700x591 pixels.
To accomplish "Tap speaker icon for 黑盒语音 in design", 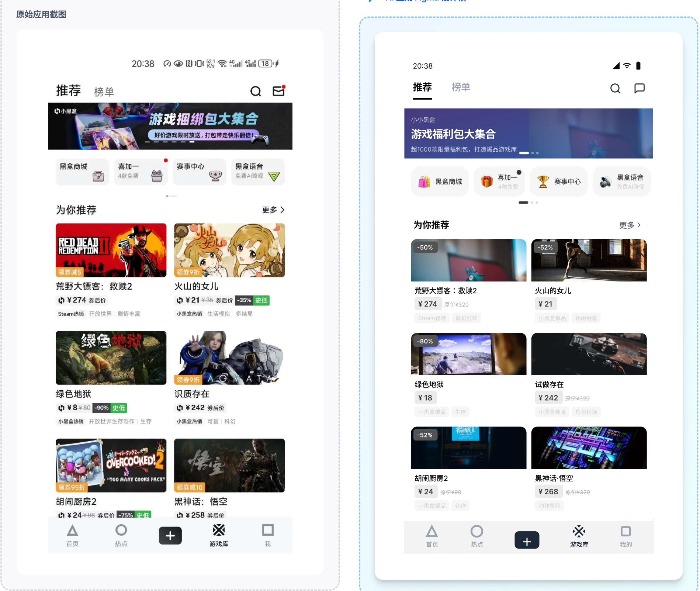I will pyautogui.click(x=606, y=182).
